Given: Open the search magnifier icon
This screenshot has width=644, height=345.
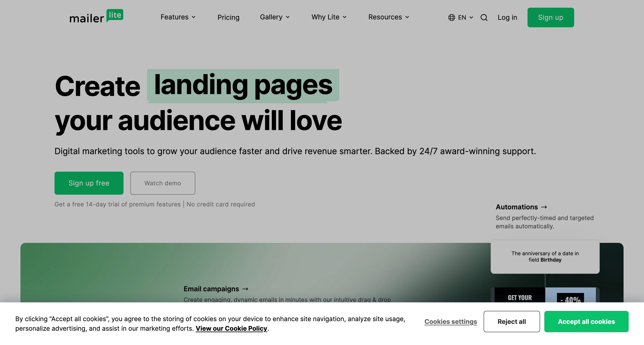Looking at the screenshot, I should pos(484,17).
